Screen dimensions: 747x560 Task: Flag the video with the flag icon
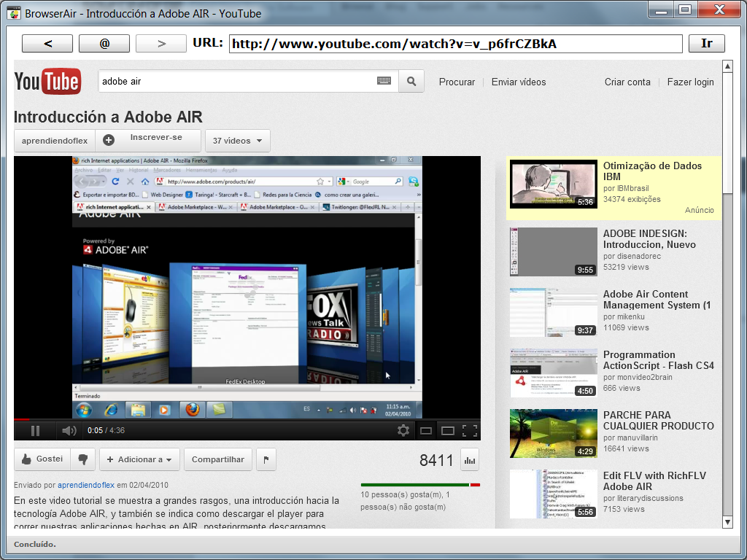coord(266,459)
